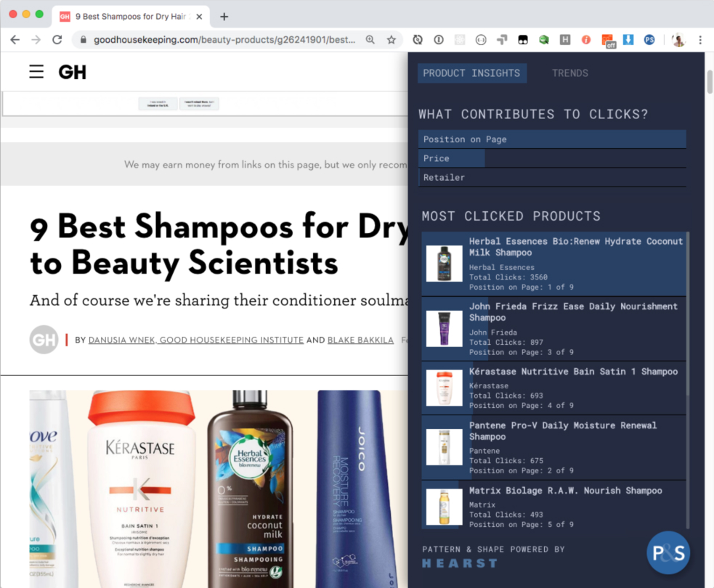Image resolution: width=714 pixels, height=588 pixels.
Task: Close the 9 Best Shampoos tab
Action: (199, 17)
